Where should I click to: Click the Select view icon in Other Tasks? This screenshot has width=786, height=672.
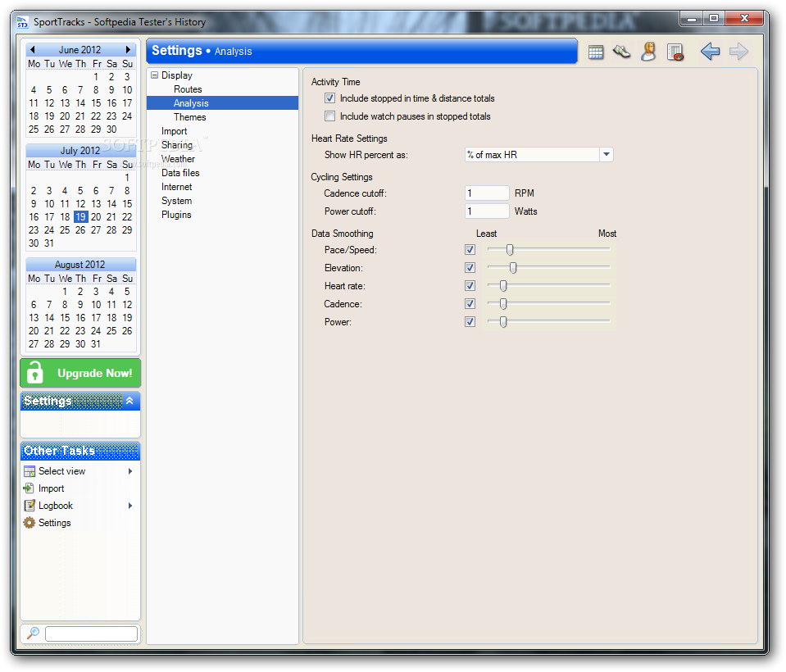click(30, 471)
